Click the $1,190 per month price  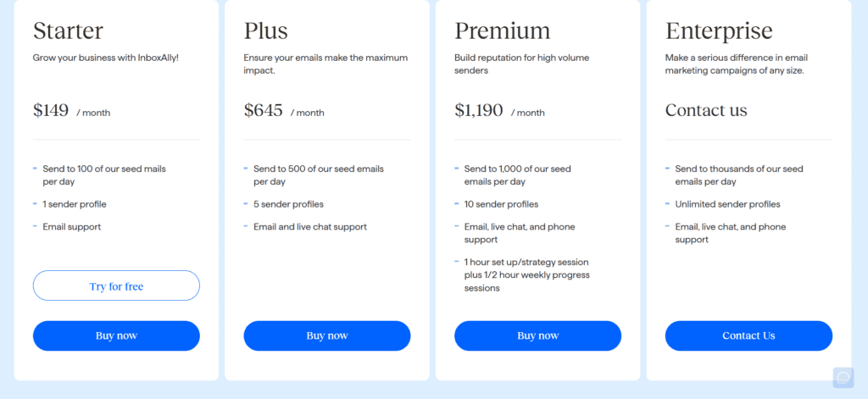coord(499,111)
